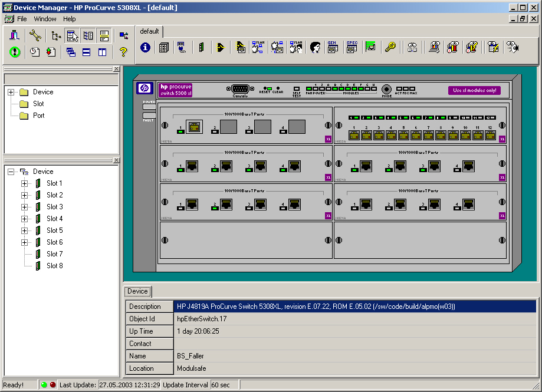Click the HP logo on switch chassis
The height and width of the screenshot is (392, 542).
pyautogui.click(x=145, y=88)
